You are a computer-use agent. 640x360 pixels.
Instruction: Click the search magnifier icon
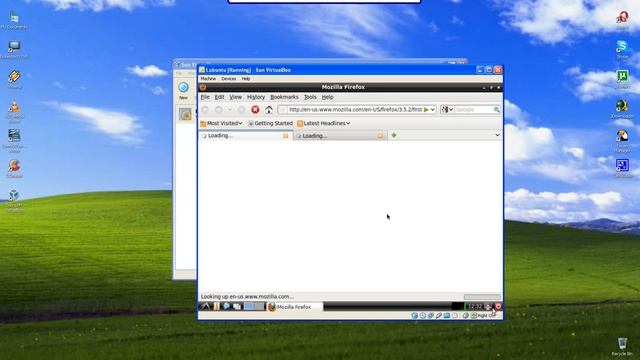[x=496, y=109]
